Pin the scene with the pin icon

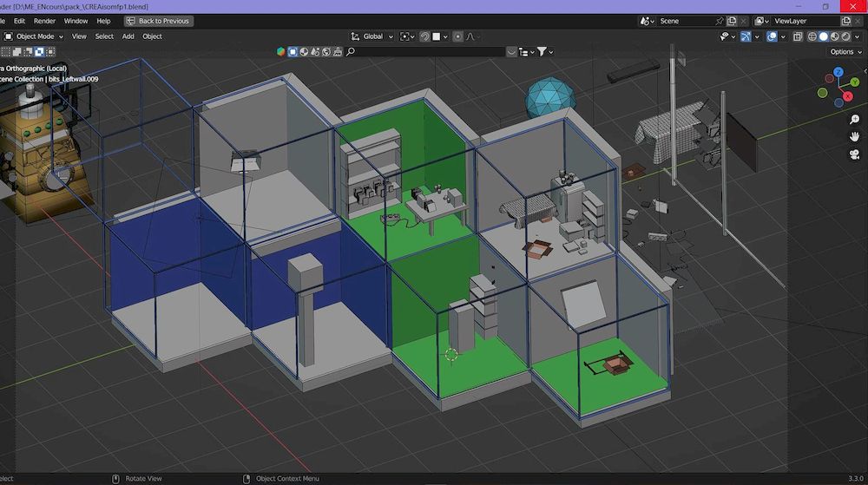pyautogui.click(x=720, y=21)
